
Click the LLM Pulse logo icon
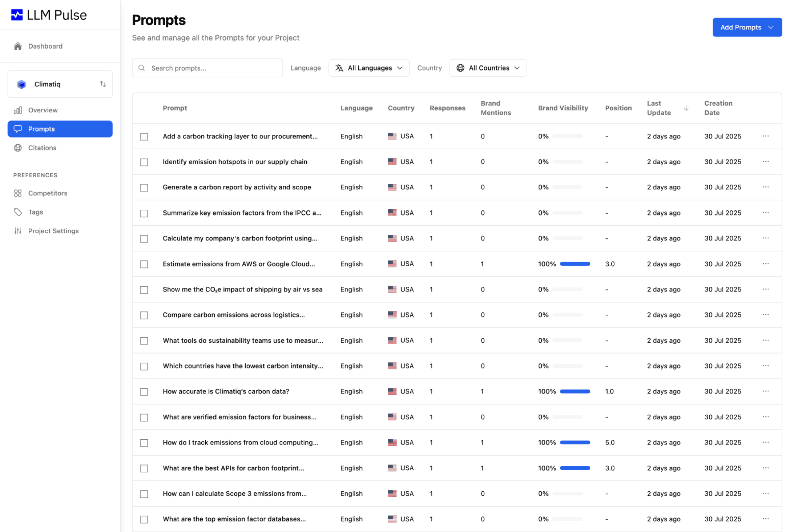click(17, 15)
